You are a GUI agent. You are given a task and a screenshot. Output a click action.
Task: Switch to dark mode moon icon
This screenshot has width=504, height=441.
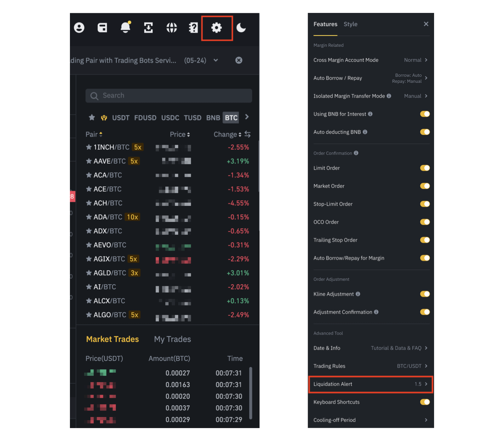click(x=241, y=28)
